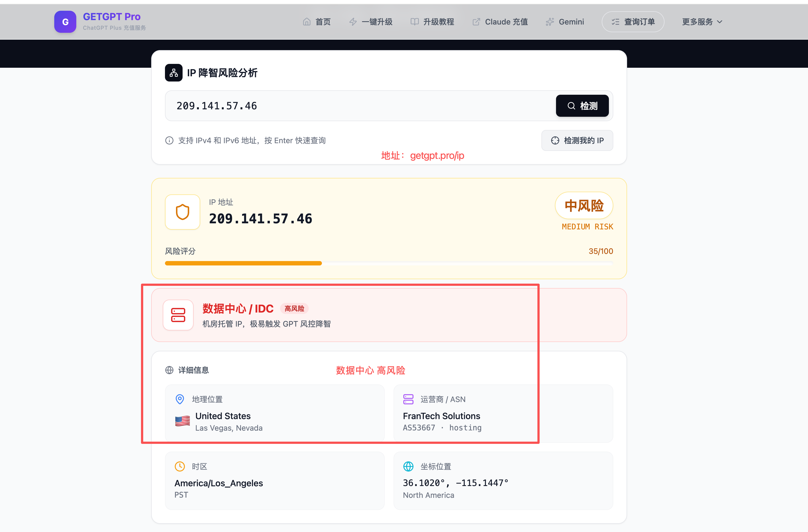The width and height of the screenshot is (808, 532).
Task: Click the GETGPT Pro purple logo icon
Action: coord(65,22)
